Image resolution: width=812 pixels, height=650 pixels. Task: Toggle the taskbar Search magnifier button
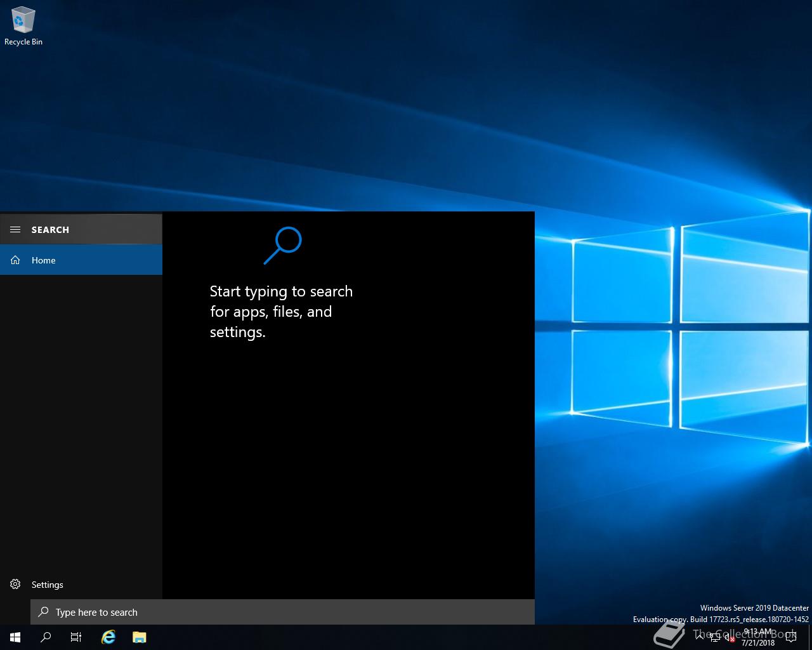pyautogui.click(x=46, y=637)
